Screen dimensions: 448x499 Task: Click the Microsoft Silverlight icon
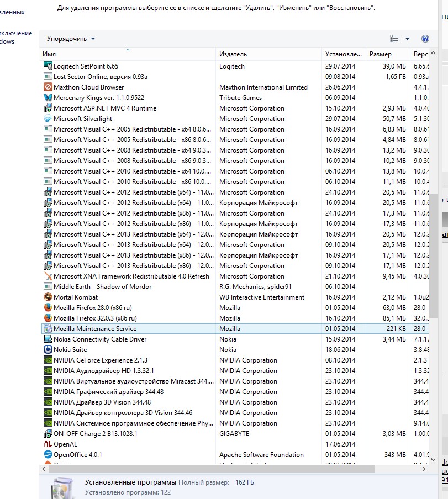pyautogui.click(x=48, y=118)
